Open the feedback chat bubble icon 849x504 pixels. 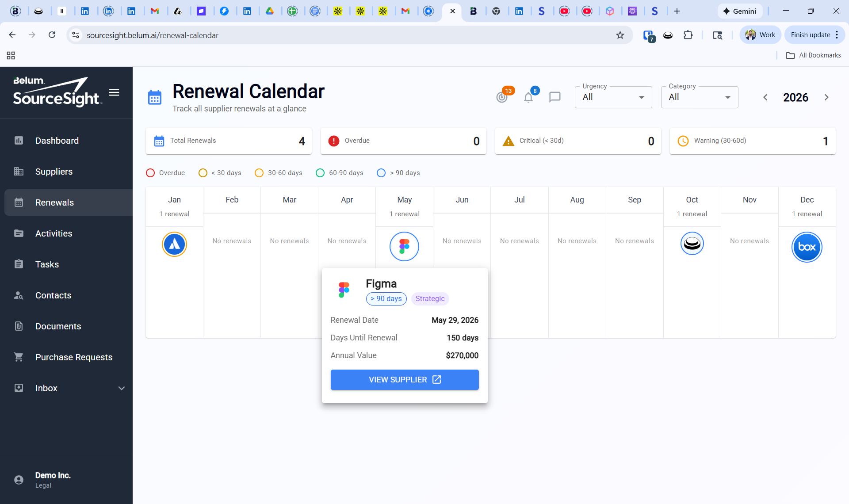coord(555,97)
